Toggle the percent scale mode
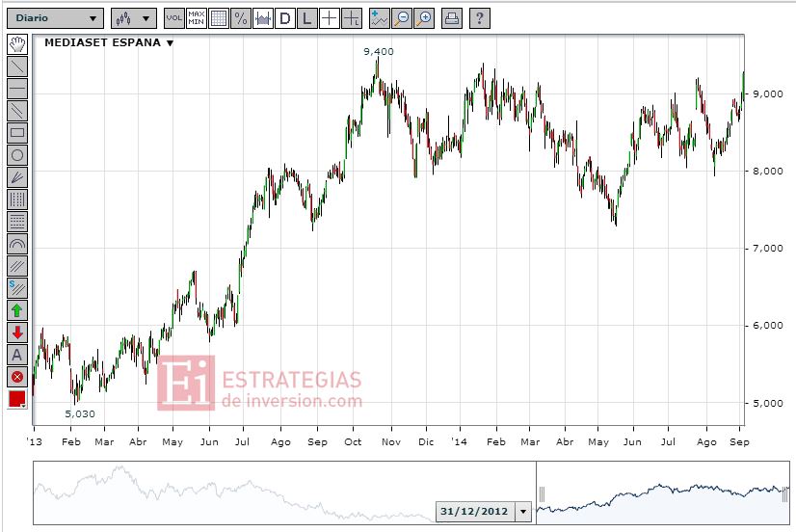The image size is (796, 532). pyautogui.click(x=241, y=18)
